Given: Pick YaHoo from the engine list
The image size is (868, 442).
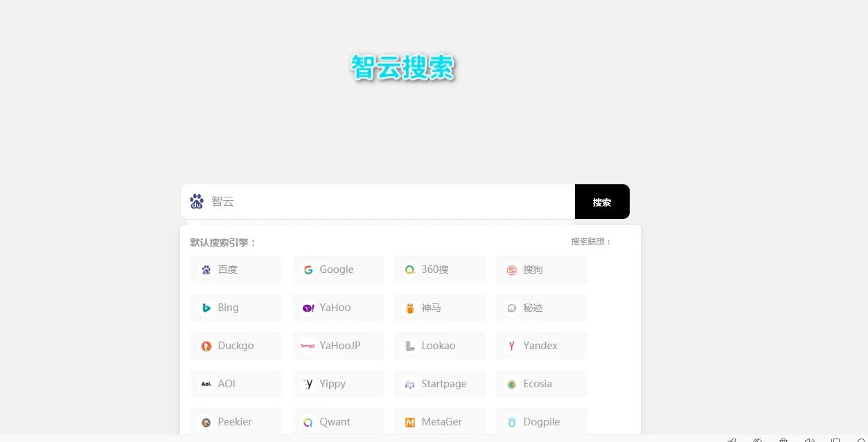Looking at the screenshot, I should tap(338, 308).
